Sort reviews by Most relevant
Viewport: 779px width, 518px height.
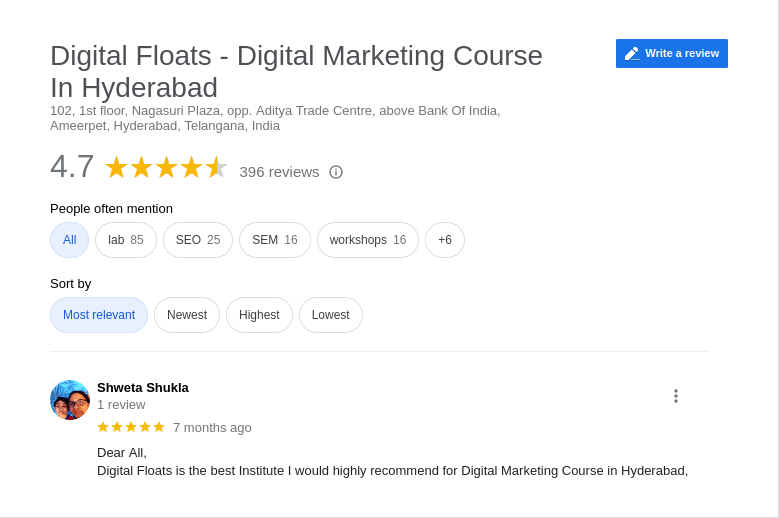[99, 315]
